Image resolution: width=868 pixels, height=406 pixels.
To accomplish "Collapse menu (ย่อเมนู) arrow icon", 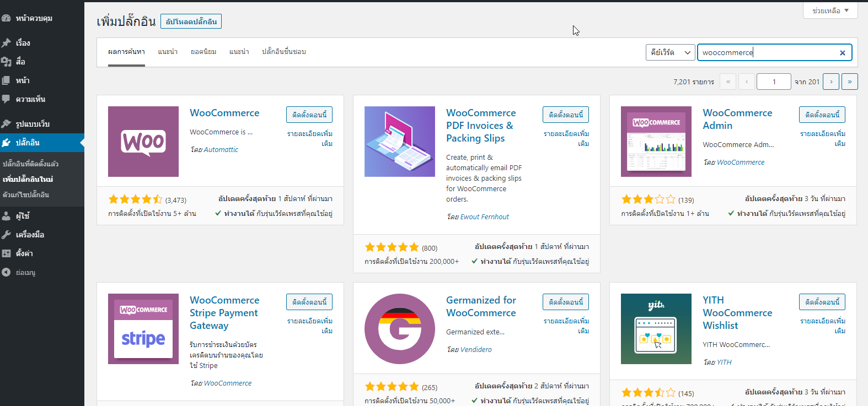I will click(x=6, y=272).
